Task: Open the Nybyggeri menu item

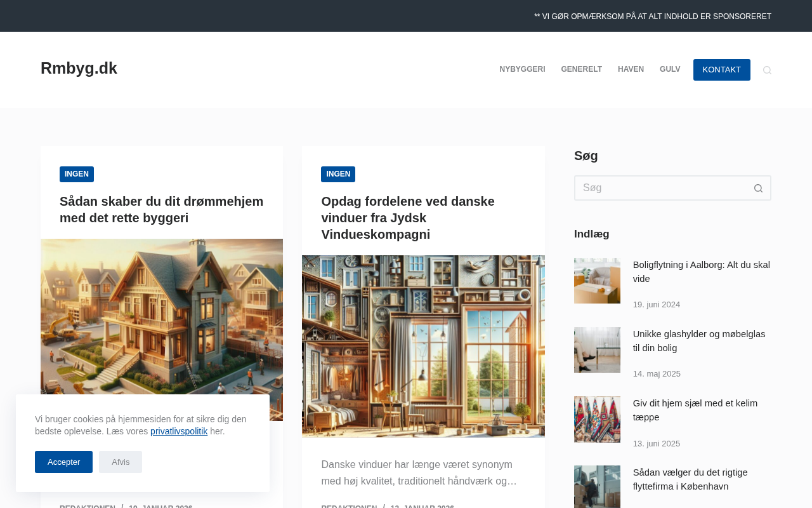Action: pyautogui.click(x=522, y=70)
